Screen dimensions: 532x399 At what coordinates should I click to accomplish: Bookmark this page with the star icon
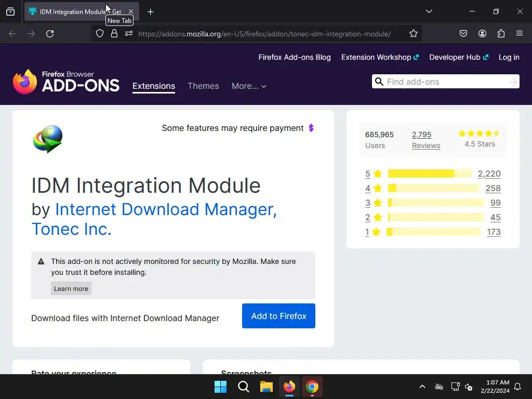(413, 34)
